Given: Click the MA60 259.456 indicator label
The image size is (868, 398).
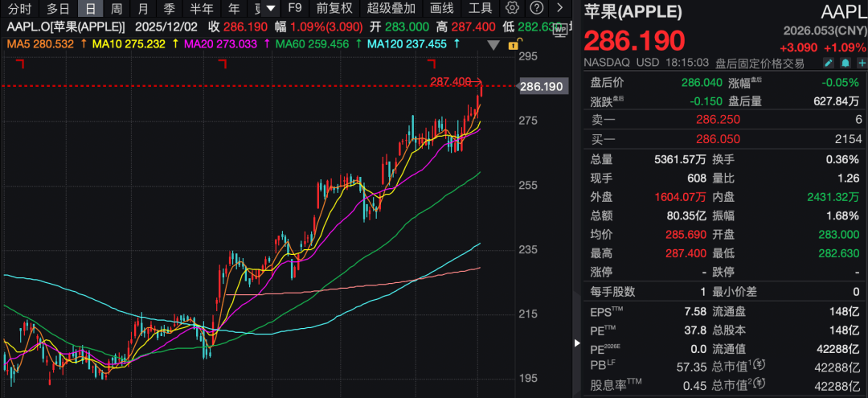Looking at the screenshot, I should point(312,44).
